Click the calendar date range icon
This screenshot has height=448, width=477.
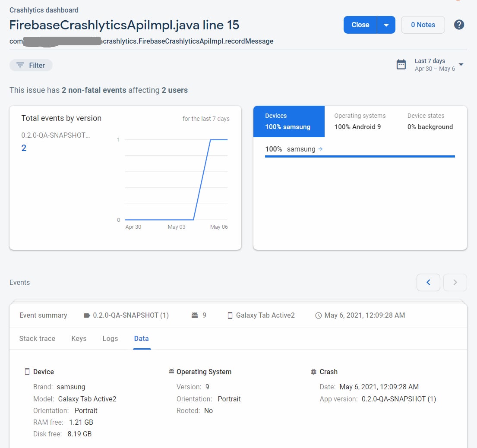point(401,64)
